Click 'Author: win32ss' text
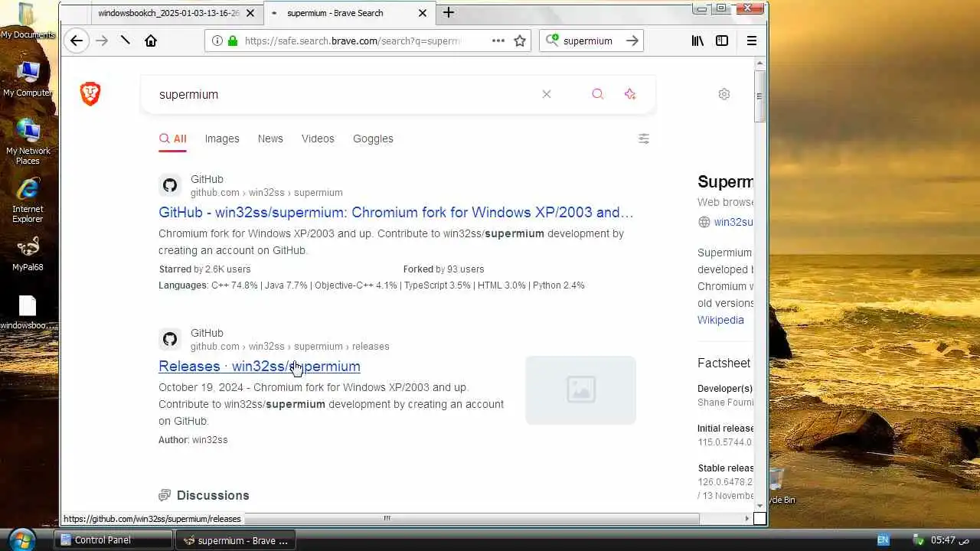The image size is (980, 551). [193, 440]
